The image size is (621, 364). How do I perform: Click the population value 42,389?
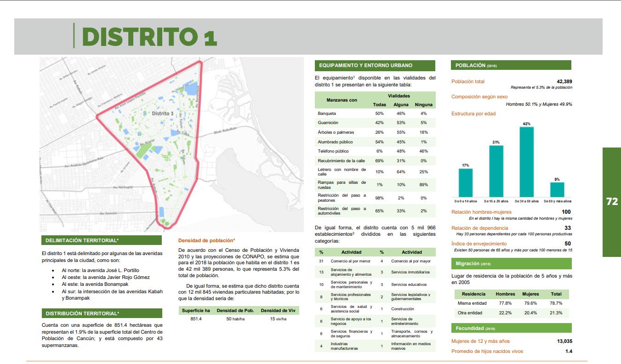pos(564,81)
